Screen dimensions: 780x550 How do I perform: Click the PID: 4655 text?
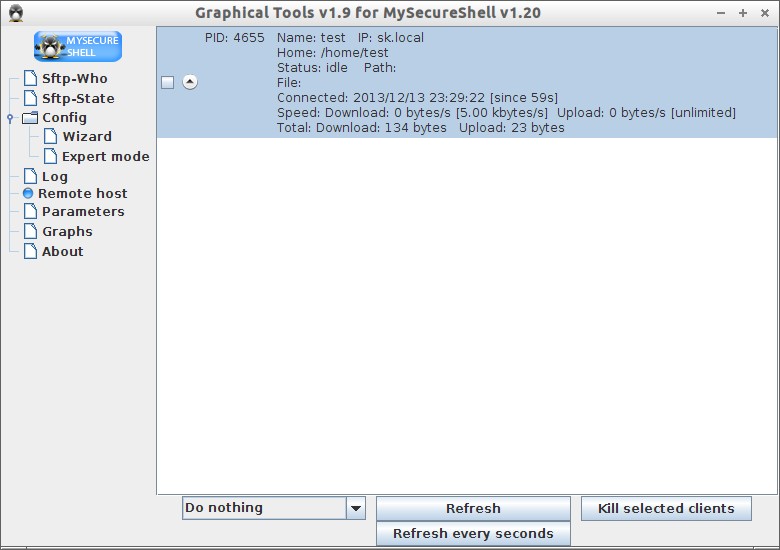(234, 38)
